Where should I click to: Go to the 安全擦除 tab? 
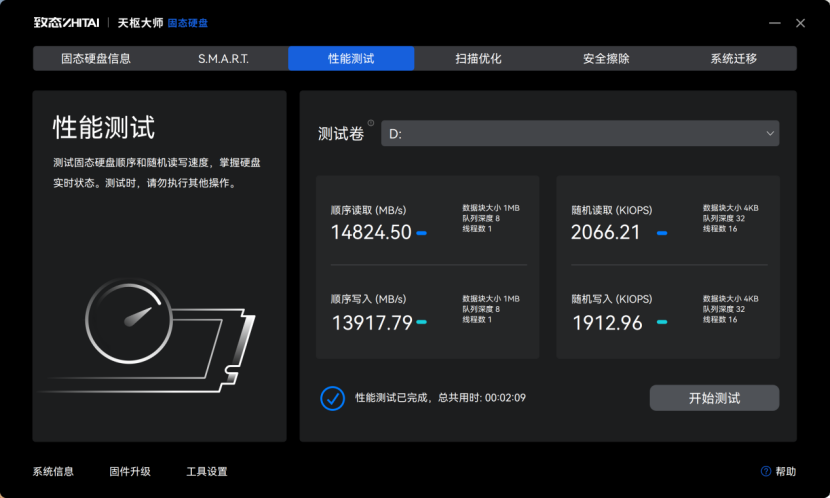click(x=606, y=59)
